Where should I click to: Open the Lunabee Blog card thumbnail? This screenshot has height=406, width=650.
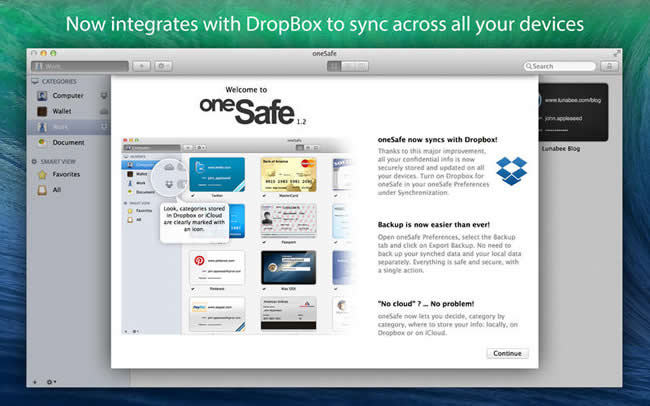click(573, 112)
